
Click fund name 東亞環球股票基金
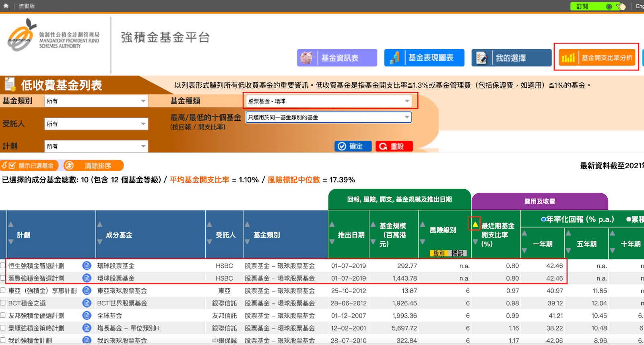click(122, 291)
